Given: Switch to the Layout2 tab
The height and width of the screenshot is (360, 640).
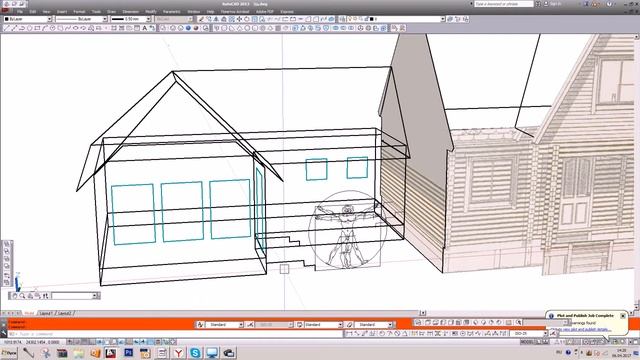Looking at the screenshot, I should [64, 313].
